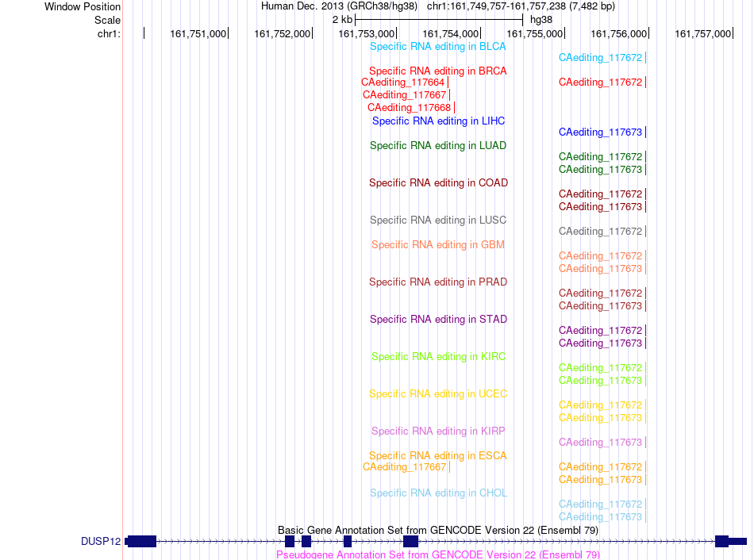
Task: Click the '2 kb' scale bar label
Action: coord(342,20)
